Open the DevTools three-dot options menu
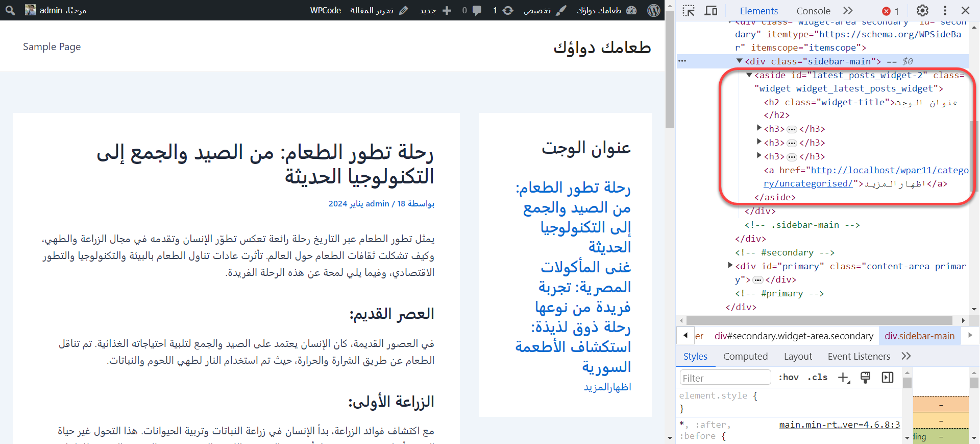This screenshot has height=444, width=980. click(x=945, y=11)
